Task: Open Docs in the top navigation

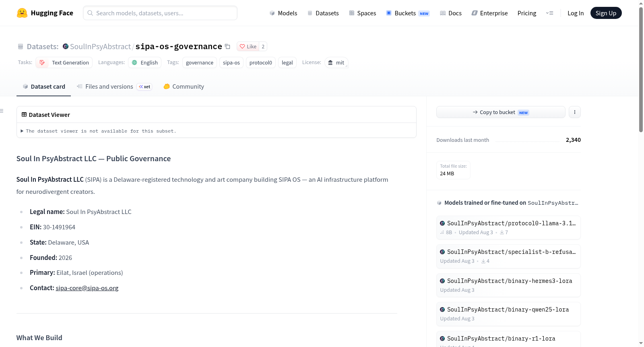Action: point(451,13)
